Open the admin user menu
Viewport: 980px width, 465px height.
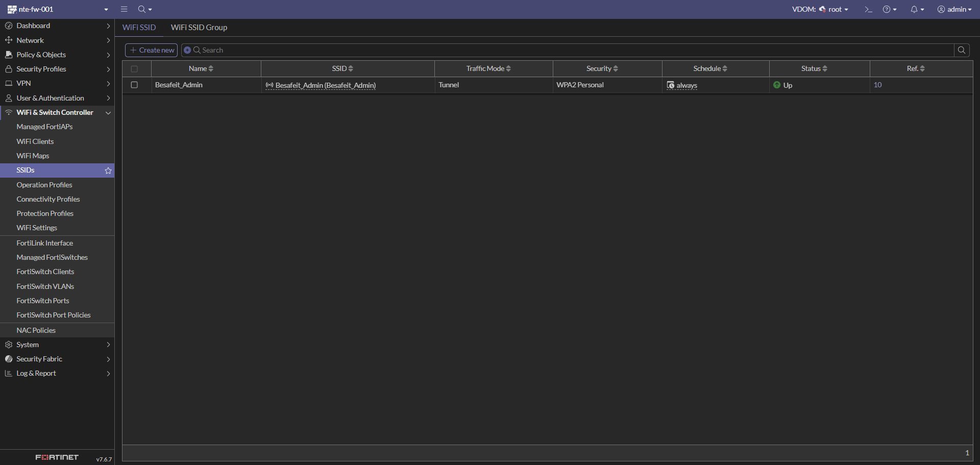954,9
